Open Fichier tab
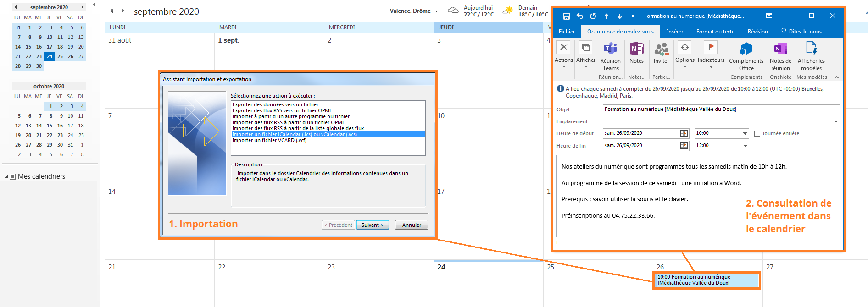Image resolution: width=868 pixels, height=307 pixels. point(567,32)
